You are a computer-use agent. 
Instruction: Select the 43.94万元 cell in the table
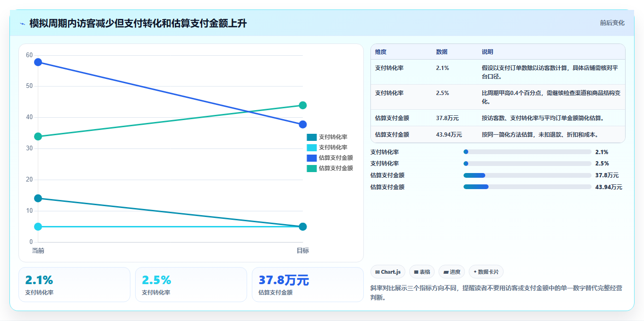[449, 135]
